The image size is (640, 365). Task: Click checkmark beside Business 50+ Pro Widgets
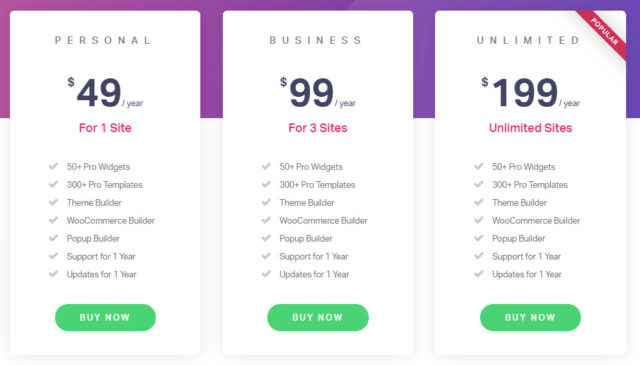coord(266,166)
